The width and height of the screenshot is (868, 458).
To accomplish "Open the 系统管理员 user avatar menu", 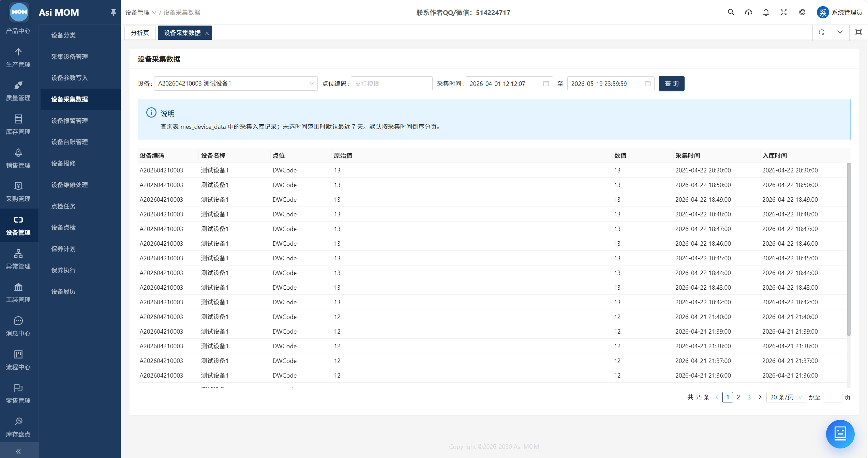I will coord(839,12).
